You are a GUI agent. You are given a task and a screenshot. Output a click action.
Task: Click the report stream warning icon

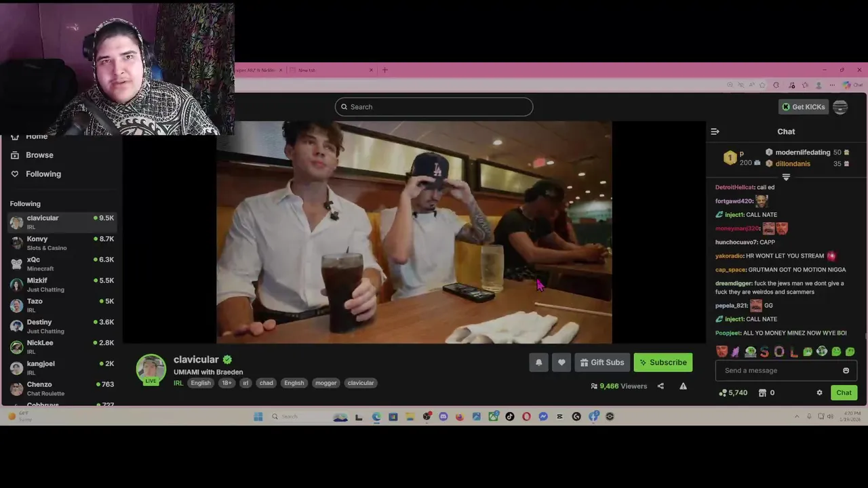pyautogui.click(x=683, y=386)
